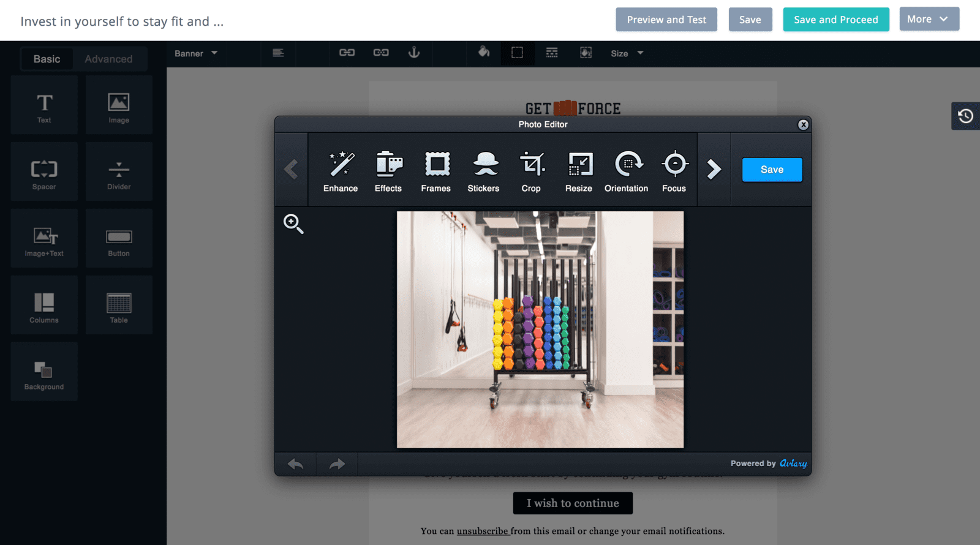Redo photo edit
980x545 pixels.
337,464
